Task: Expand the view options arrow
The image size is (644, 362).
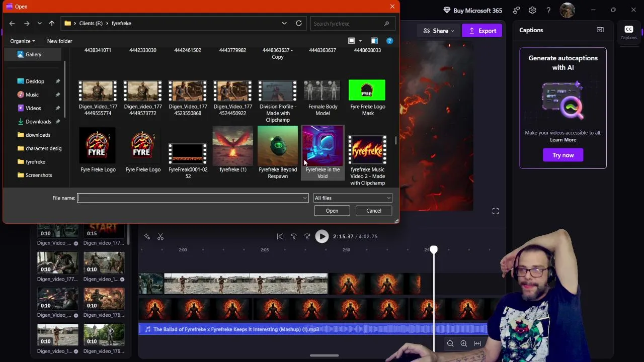Action: point(360,41)
